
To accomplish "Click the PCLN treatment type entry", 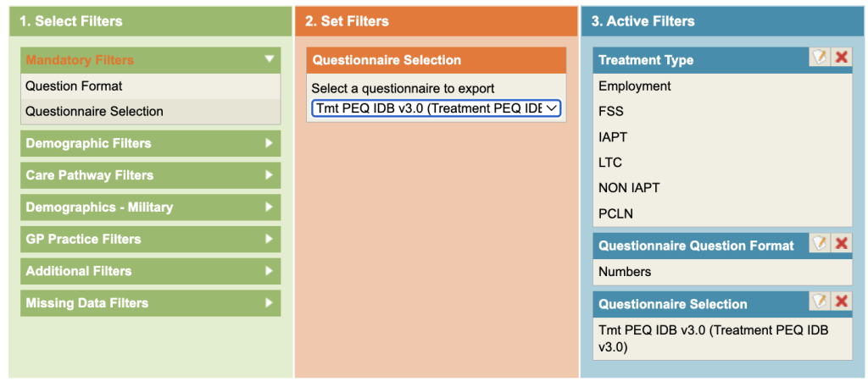I will click(x=615, y=213).
